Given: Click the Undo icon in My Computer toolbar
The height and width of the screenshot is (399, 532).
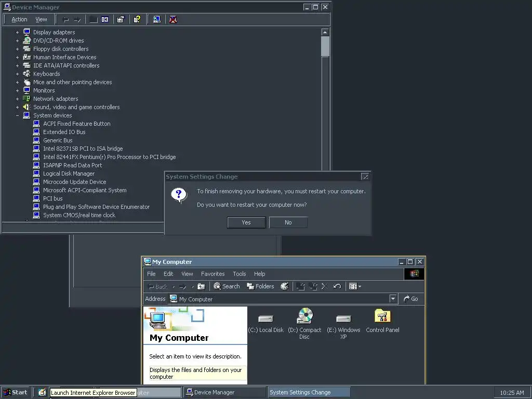Looking at the screenshot, I should click(x=337, y=286).
